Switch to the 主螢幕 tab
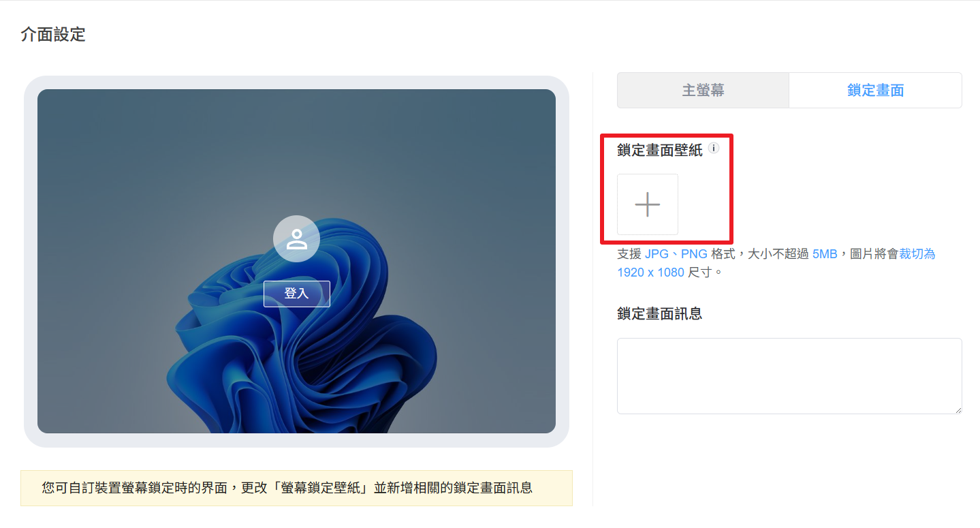The height and width of the screenshot is (528, 980). [703, 91]
